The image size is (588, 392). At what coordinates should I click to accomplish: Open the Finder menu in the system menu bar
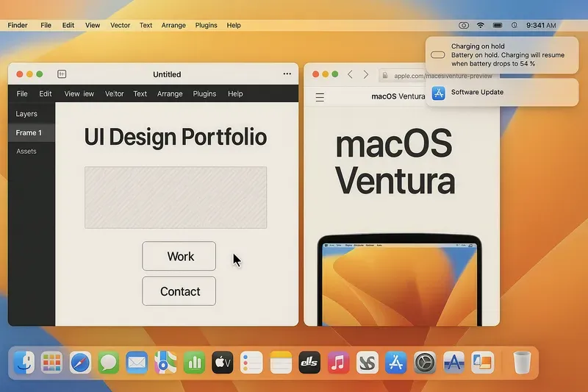tap(18, 25)
